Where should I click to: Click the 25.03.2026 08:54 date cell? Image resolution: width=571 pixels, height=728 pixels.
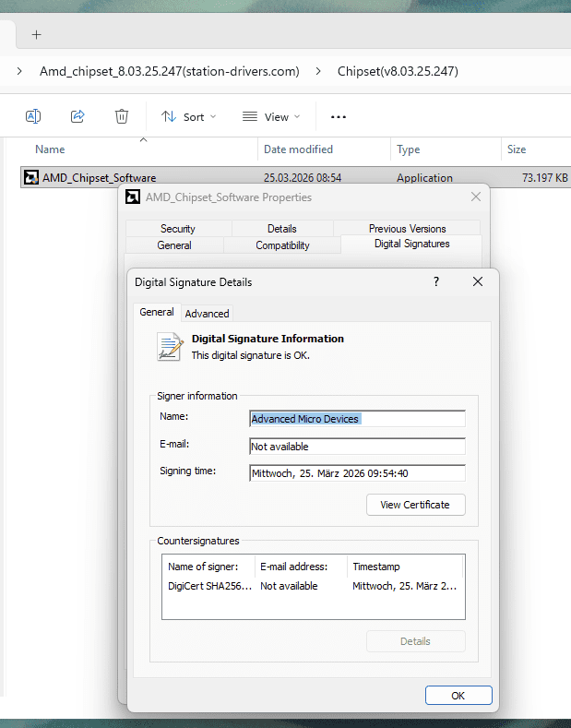click(303, 178)
